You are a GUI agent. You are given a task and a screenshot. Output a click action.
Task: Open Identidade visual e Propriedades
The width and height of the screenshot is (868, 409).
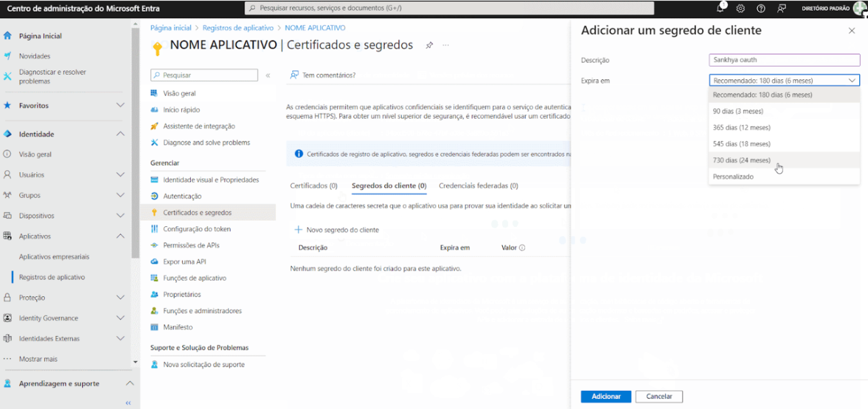pos(211,180)
